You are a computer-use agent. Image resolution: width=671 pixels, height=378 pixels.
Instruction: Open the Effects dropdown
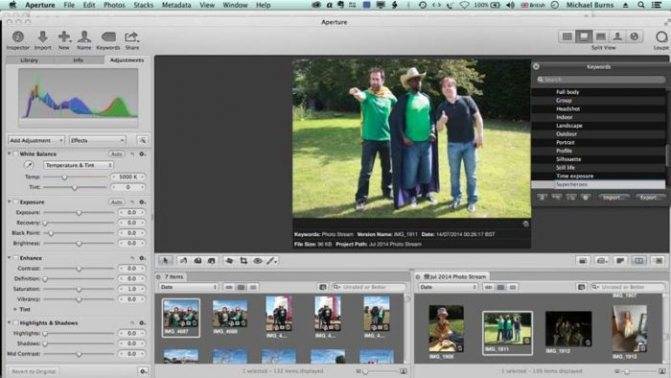(98, 140)
